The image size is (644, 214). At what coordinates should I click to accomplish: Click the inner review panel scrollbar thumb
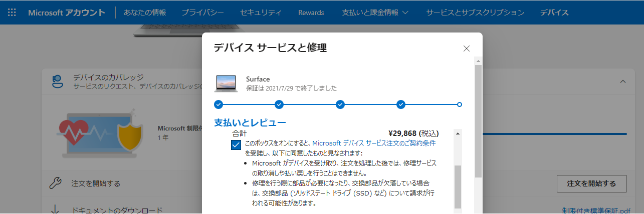click(x=458, y=187)
